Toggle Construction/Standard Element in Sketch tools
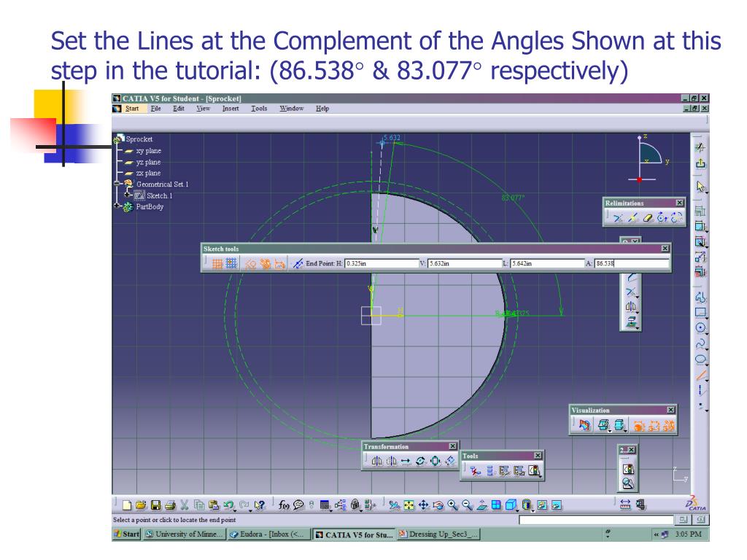This screenshot has width=747, height=560. tap(251, 263)
